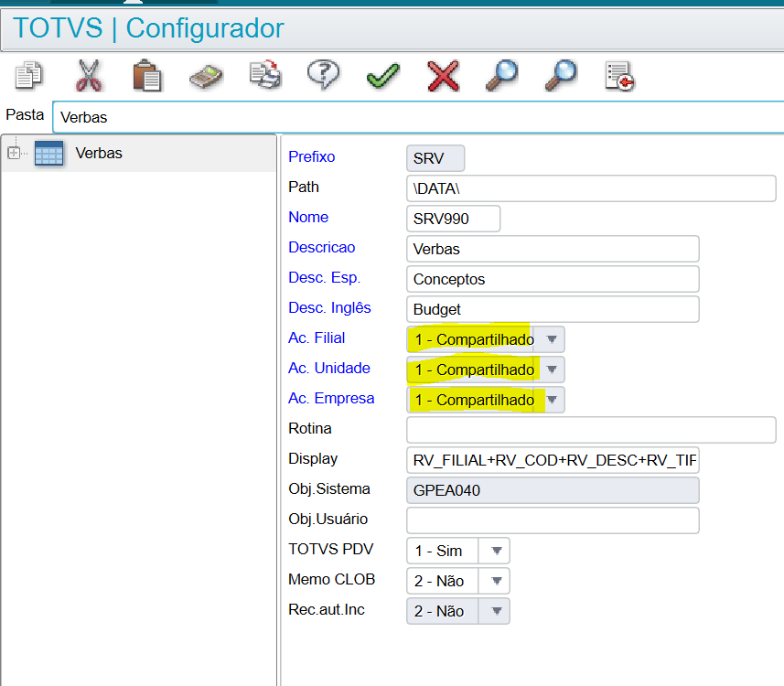Click the Ac. Unidade label

[x=329, y=368]
